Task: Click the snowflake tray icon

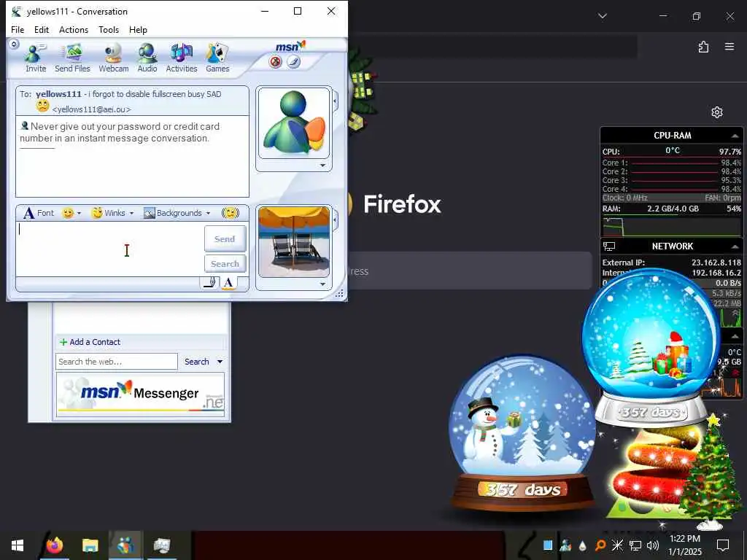Action: (x=617, y=545)
